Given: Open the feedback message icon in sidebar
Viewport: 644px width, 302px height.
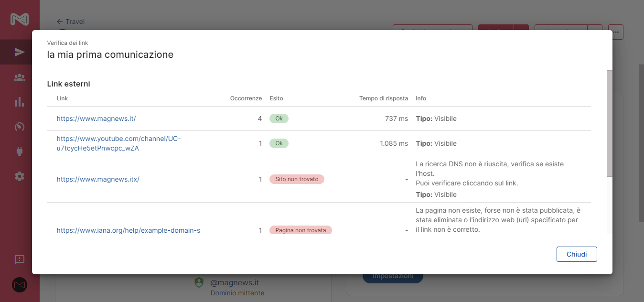Looking at the screenshot, I should coord(20,259).
